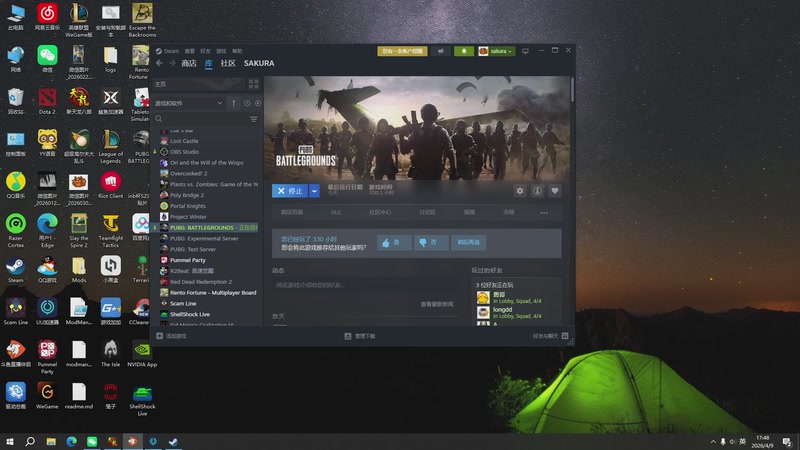Open the Recycle Bin desktop icon

(15, 101)
